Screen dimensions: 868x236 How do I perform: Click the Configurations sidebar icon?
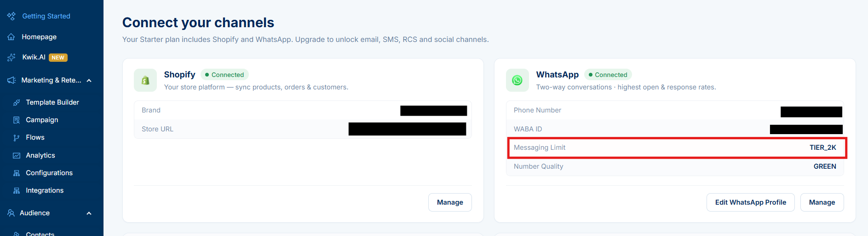coord(17,173)
